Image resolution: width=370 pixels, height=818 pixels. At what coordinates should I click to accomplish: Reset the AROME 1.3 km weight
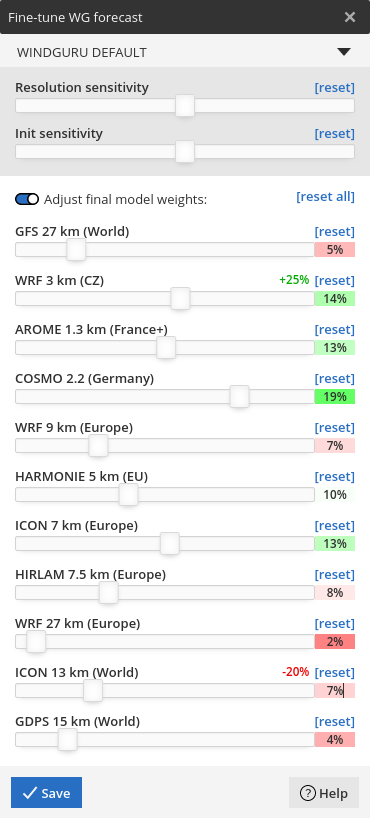click(x=335, y=330)
